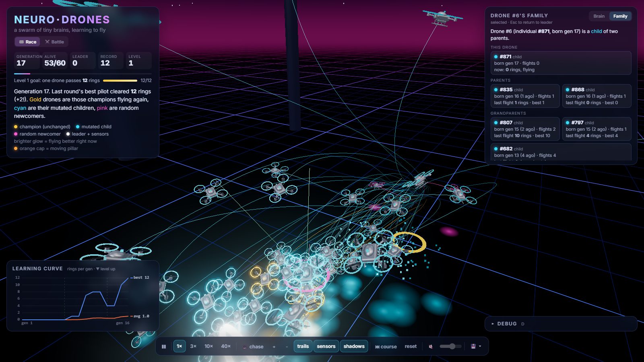The image size is (644, 362).
Task: Expand the DEBUG panel
Action: coord(561,324)
